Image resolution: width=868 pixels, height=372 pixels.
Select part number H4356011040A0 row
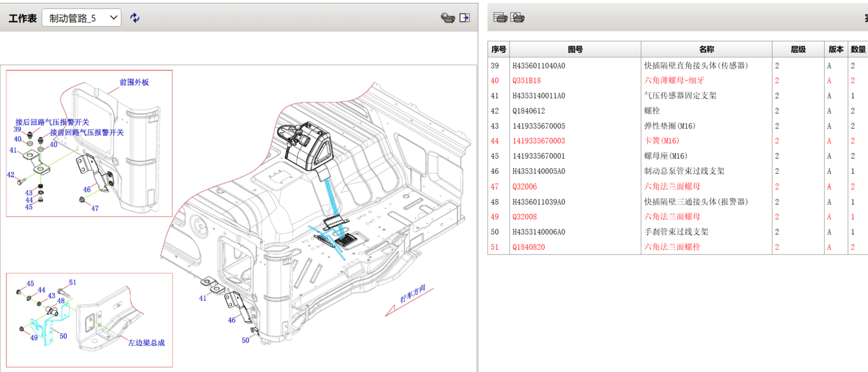[539, 65]
